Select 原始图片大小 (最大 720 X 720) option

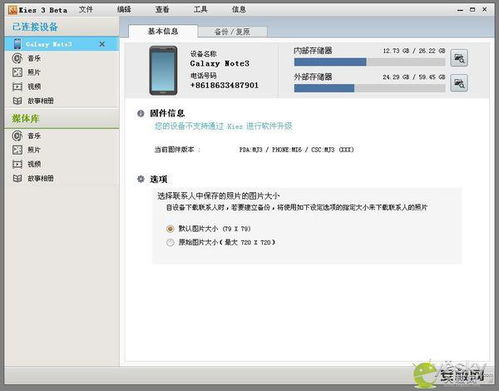170,242
